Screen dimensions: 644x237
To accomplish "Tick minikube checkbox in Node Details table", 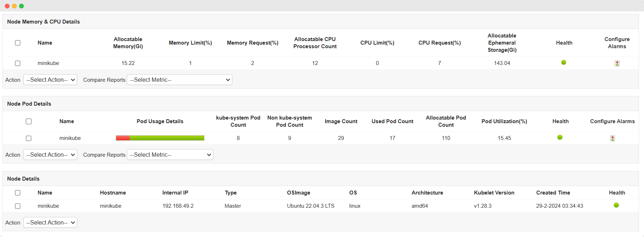I will coord(18,206).
